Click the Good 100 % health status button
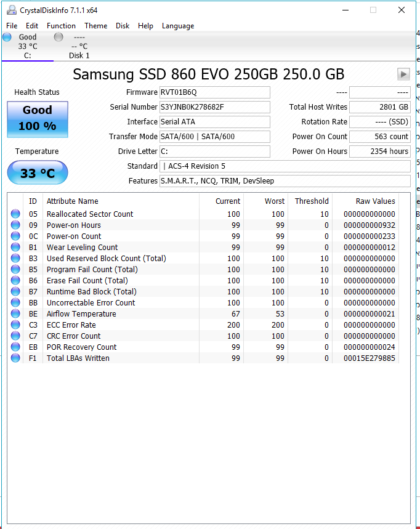Image resolution: width=420 pixels, height=529 pixels. tap(38, 119)
